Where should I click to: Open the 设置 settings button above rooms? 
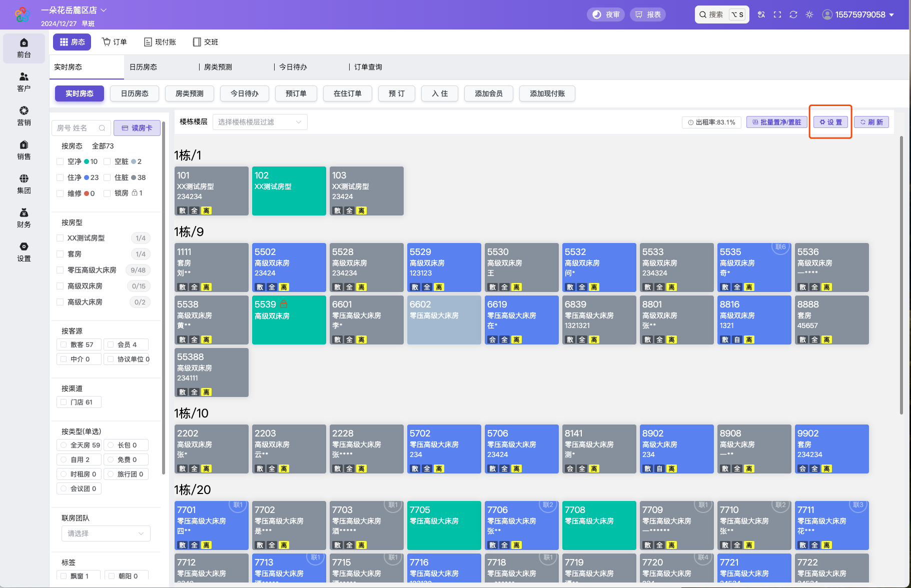click(x=830, y=122)
